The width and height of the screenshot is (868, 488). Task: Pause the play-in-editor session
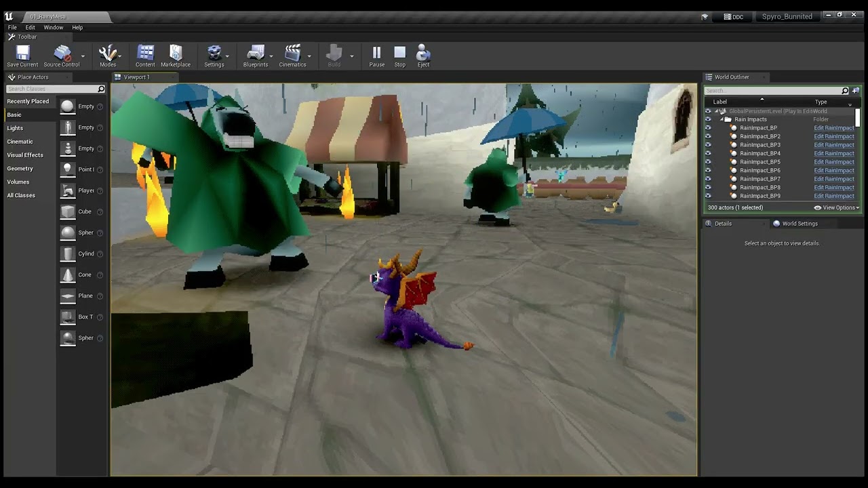[376, 56]
